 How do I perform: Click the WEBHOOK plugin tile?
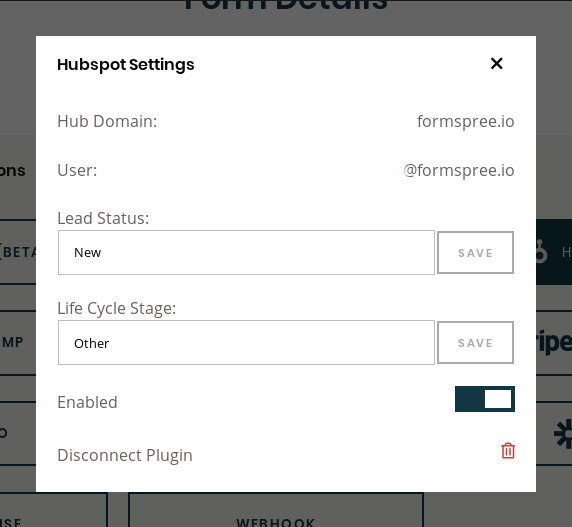point(276,510)
